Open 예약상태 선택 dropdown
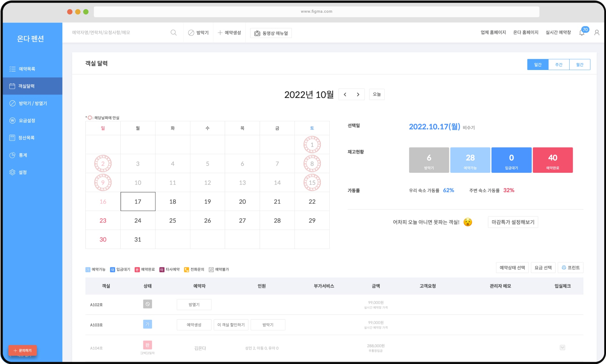Image resolution: width=606 pixels, height=364 pixels. tap(512, 268)
